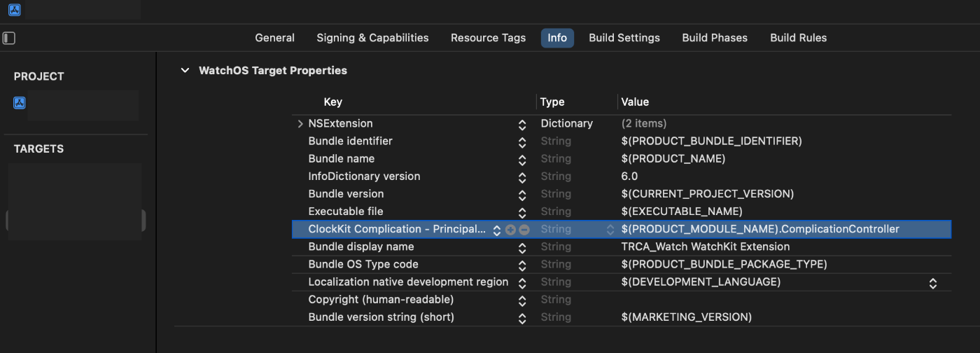The width and height of the screenshot is (980, 353).
Task: Open key stepper for ClockKit Complication row
Action: pos(497,230)
